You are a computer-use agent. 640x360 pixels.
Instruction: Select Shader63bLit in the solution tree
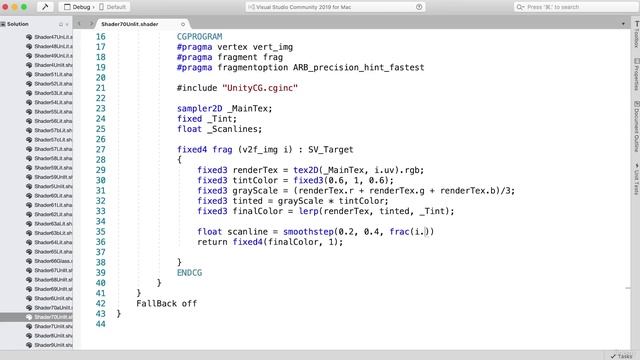tap(53, 233)
